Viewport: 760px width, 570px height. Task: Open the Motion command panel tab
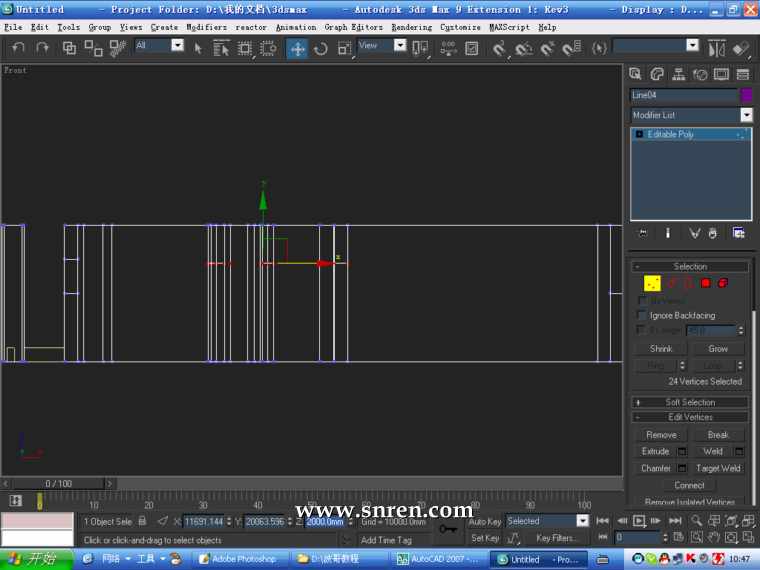(x=700, y=74)
